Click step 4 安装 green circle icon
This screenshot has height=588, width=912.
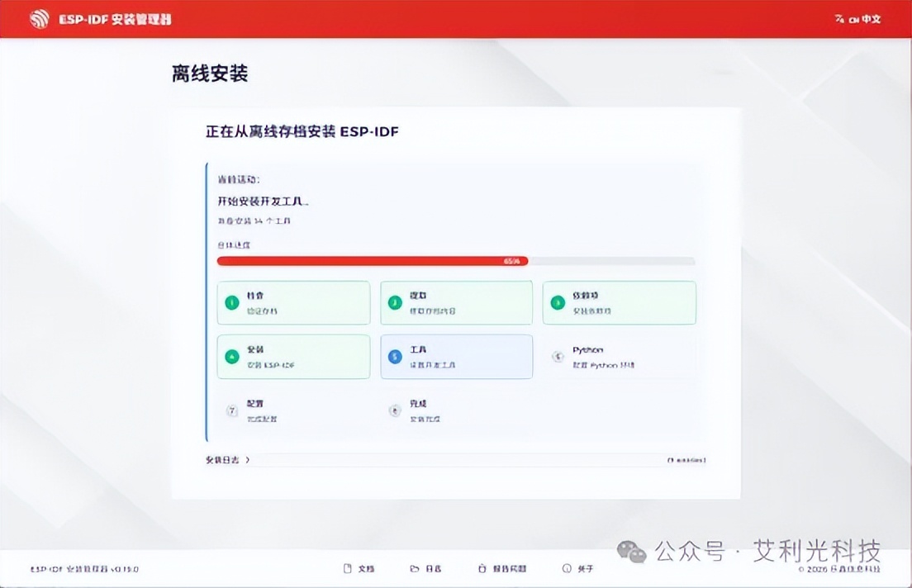tap(232, 357)
